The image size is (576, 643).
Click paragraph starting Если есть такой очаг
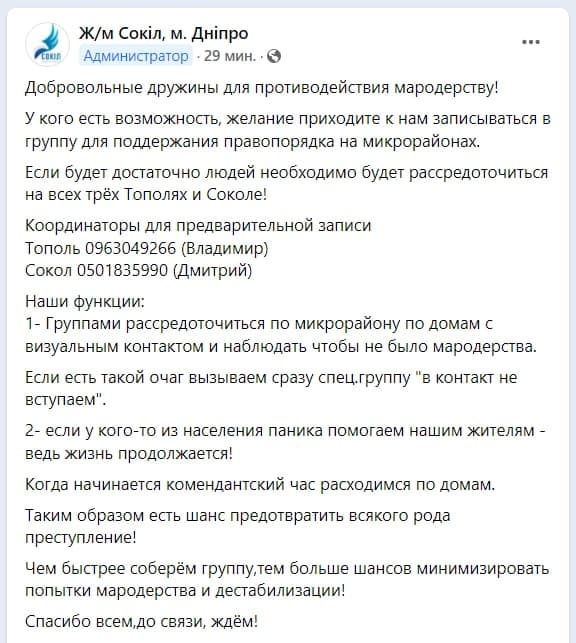(271, 388)
